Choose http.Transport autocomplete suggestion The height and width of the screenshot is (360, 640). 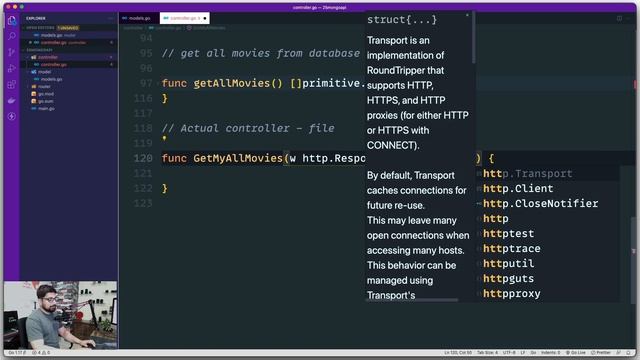point(548,174)
